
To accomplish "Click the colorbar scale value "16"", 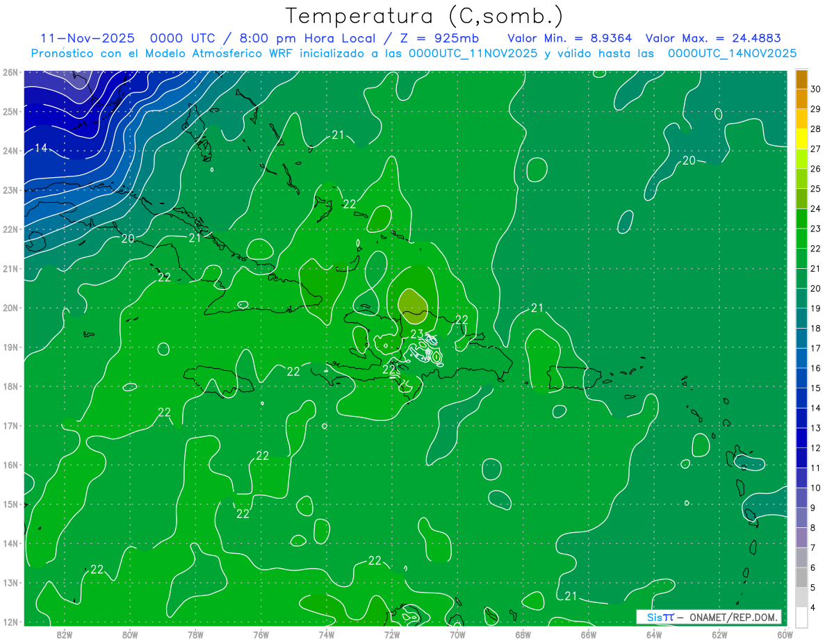I will (x=816, y=368).
